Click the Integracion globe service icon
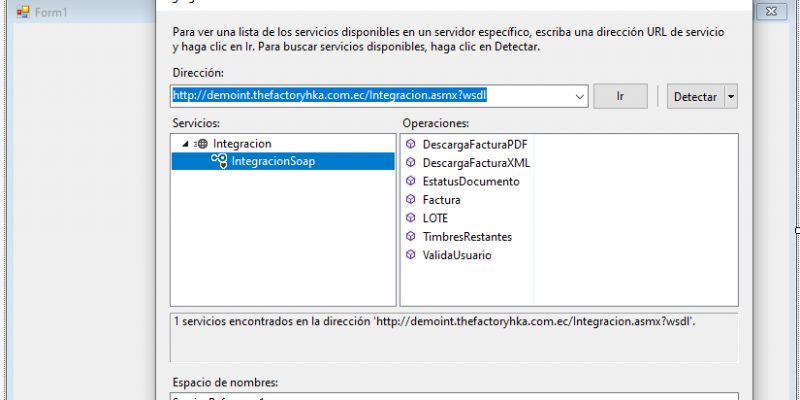The height and width of the screenshot is (400, 800). [x=202, y=144]
